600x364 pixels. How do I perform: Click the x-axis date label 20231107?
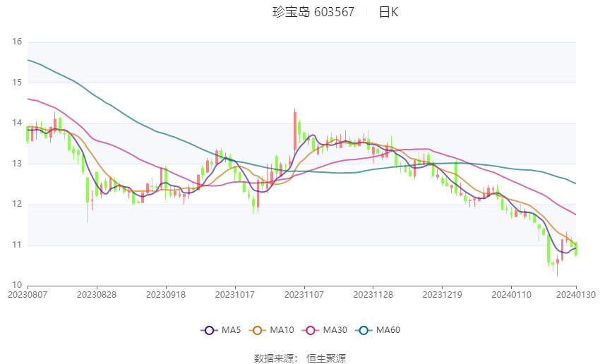coord(304,295)
